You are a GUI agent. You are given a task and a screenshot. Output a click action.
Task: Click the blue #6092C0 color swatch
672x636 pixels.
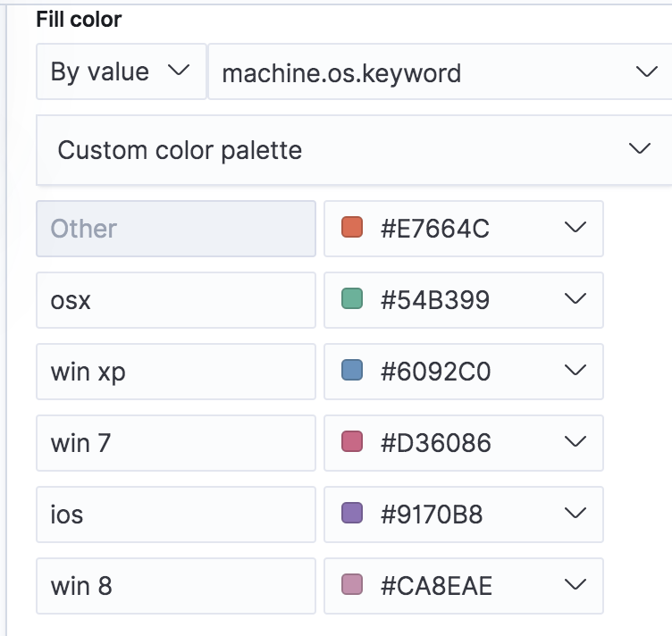click(x=352, y=371)
